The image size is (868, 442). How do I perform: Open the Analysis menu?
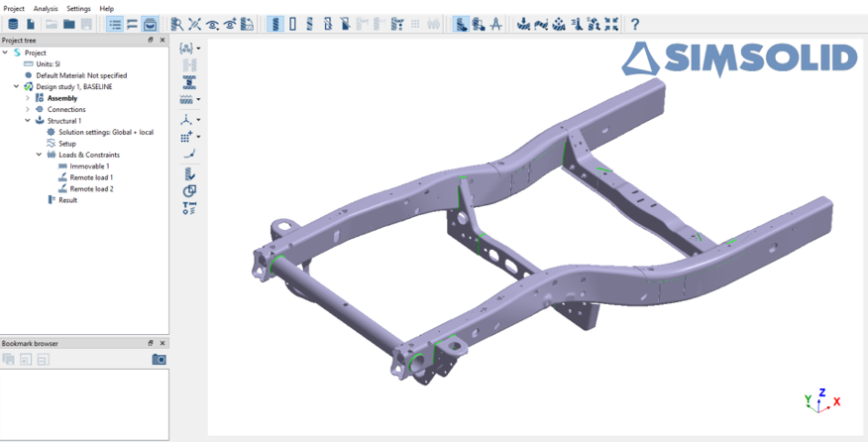(46, 8)
